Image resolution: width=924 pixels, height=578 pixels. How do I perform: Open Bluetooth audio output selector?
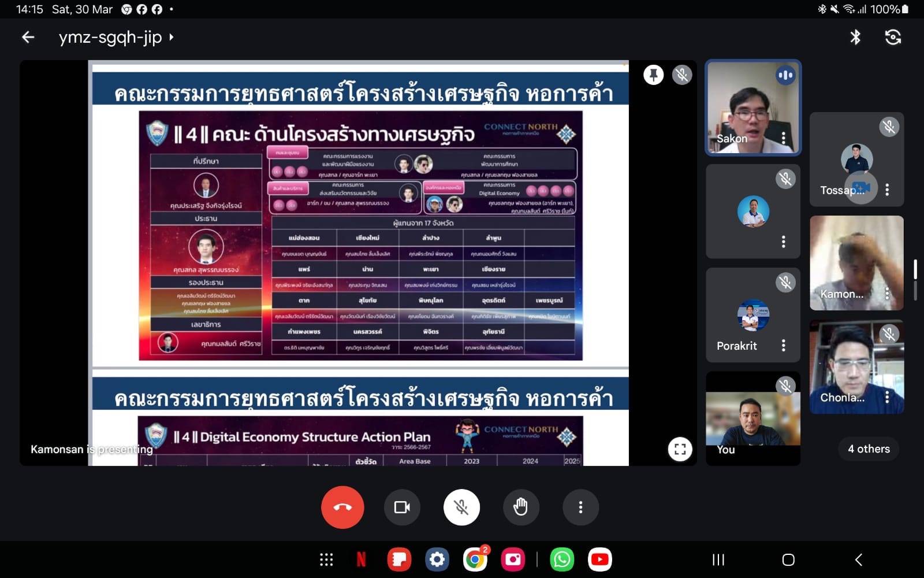(x=855, y=38)
